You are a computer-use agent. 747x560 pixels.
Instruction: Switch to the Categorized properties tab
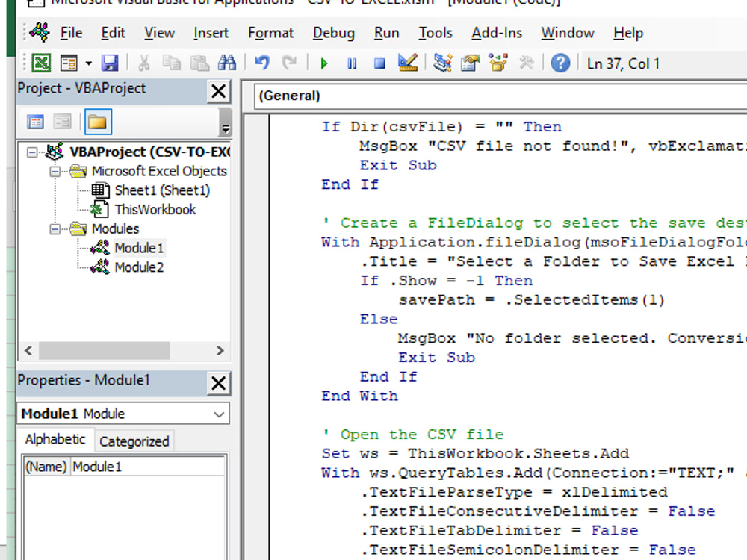[x=134, y=441]
